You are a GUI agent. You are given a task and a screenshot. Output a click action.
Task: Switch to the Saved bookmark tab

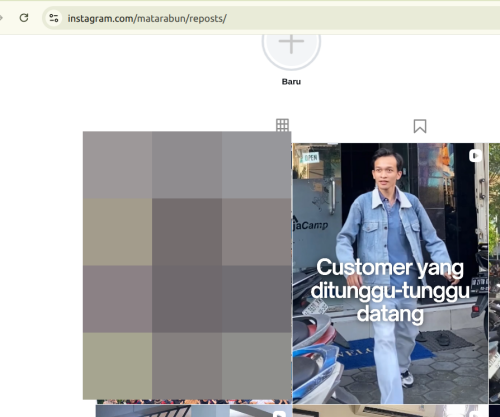420,126
